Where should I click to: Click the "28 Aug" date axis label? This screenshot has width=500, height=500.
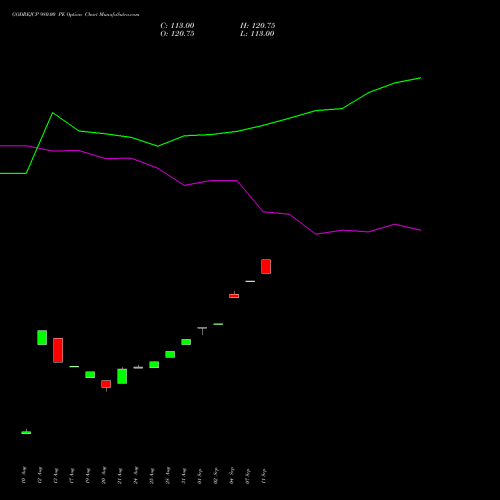click(x=168, y=475)
